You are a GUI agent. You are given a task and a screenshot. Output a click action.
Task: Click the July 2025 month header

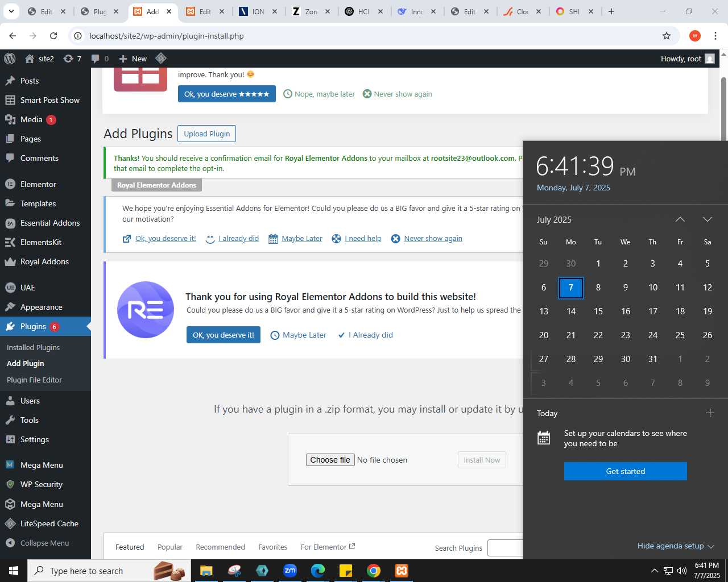click(x=554, y=219)
